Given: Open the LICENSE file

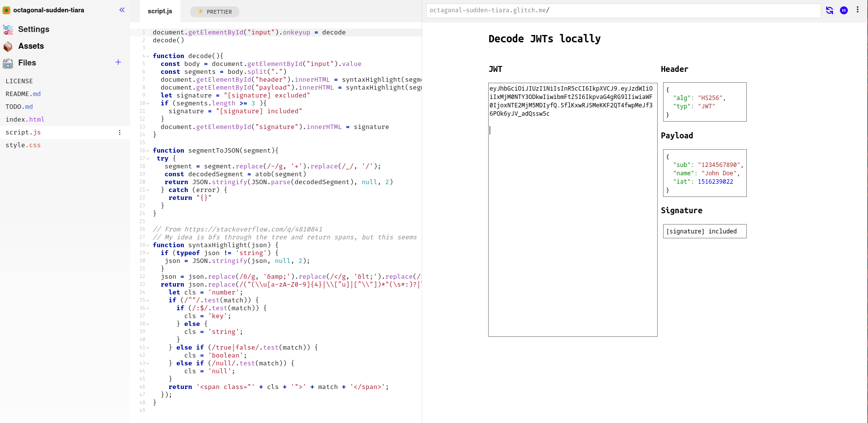Looking at the screenshot, I should point(19,81).
